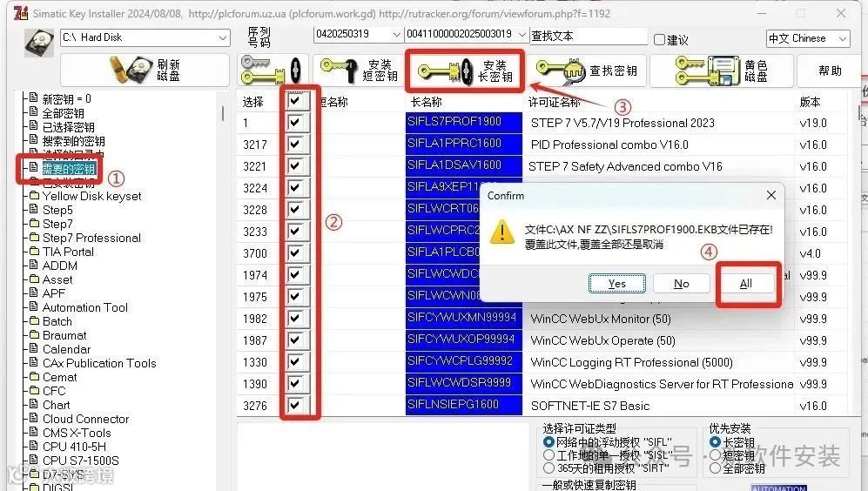Click license name STEP 7 Safety Advanced combo V16
Screen dimensions: 868x491
coord(626,166)
